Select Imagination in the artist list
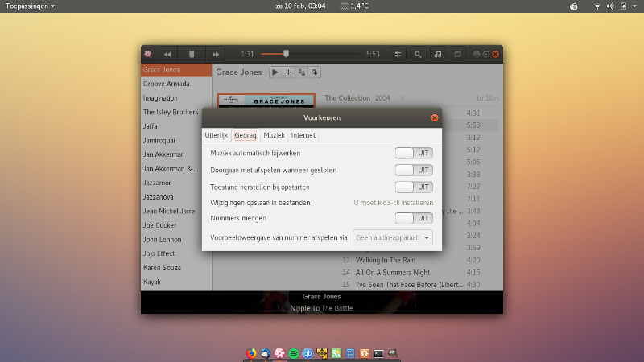644x362 pixels. (176, 98)
